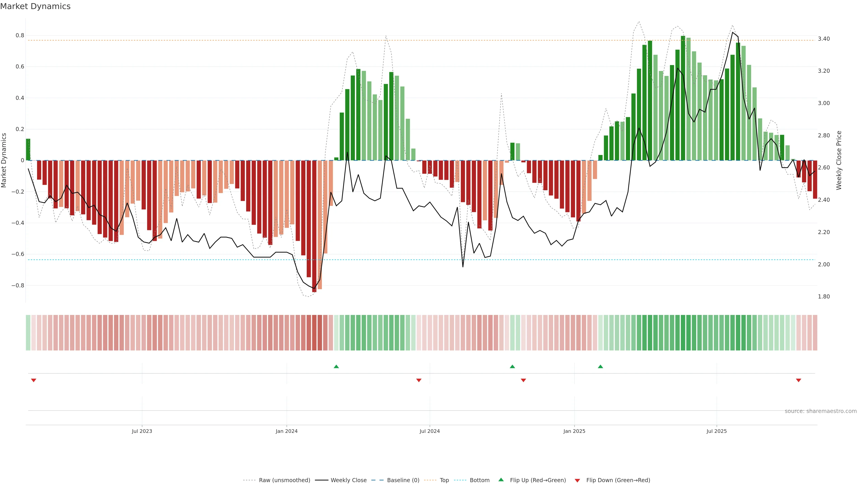Screen dimensions: 868x488
Task: Click the Jul 2023 x-axis label
Action: (x=142, y=431)
